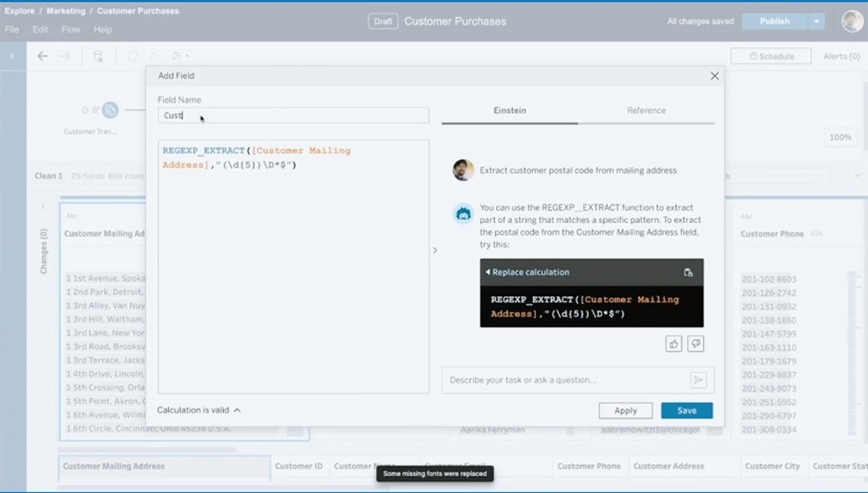
Task: Click inside the calculation editor area
Action: point(293,267)
